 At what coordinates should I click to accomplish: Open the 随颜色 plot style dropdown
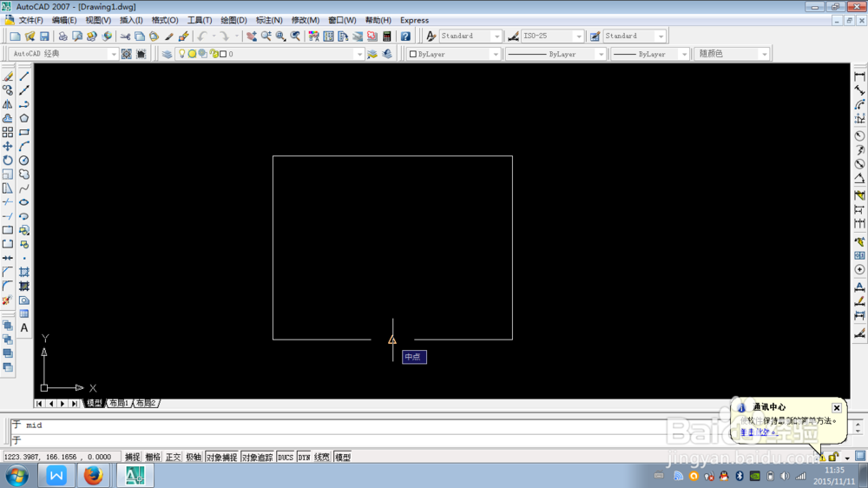(x=765, y=55)
